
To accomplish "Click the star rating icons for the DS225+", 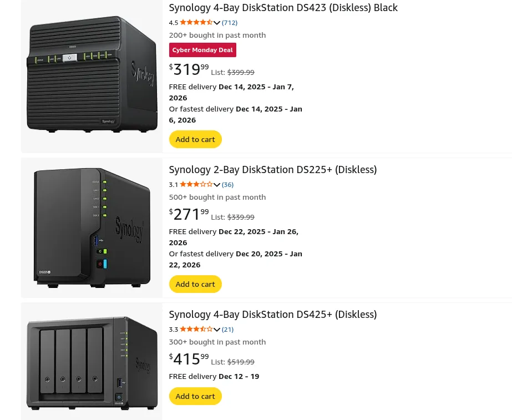I will (196, 184).
